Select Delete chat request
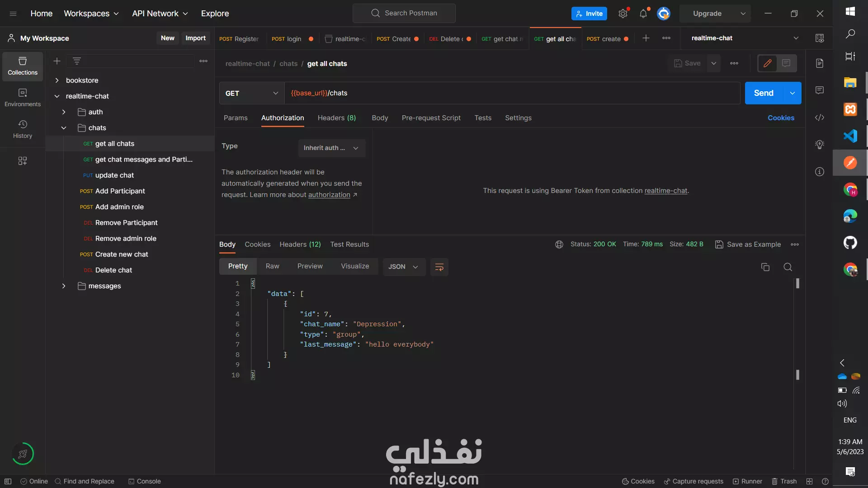This screenshot has width=868, height=488. point(113,270)
